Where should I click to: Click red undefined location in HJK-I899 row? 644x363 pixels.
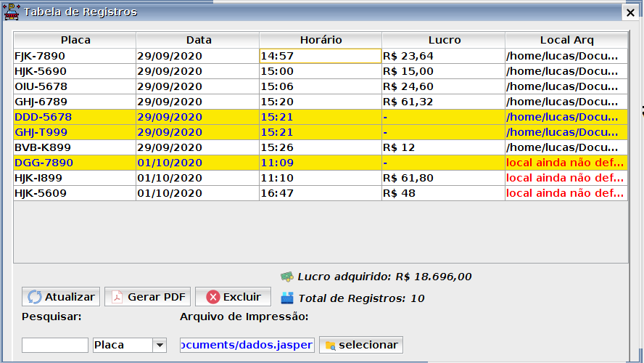coord(566,178)
